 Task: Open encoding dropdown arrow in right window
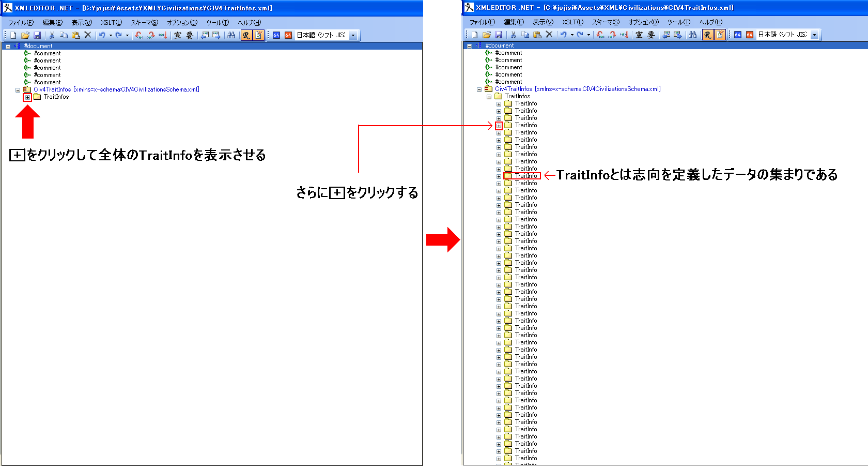click(815, 35)
